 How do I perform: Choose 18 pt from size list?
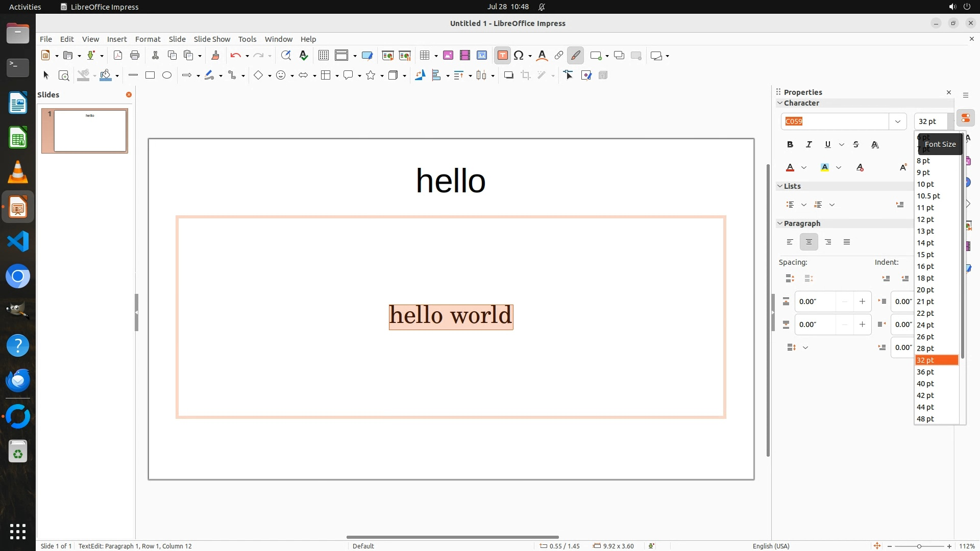[925, 278]
